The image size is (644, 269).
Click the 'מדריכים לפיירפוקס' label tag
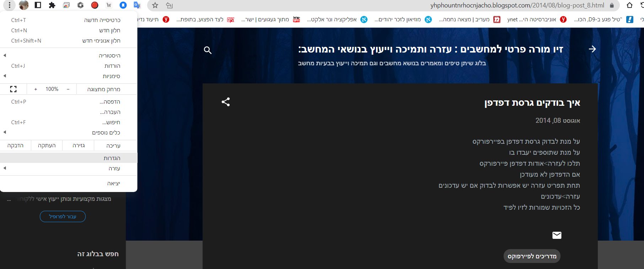[x=532, y=256]
